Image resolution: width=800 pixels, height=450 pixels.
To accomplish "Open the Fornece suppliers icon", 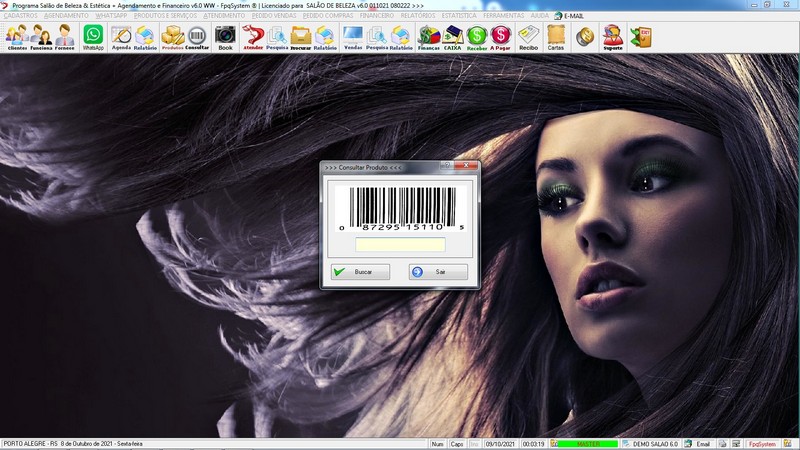I will click(x=65, y=37).
